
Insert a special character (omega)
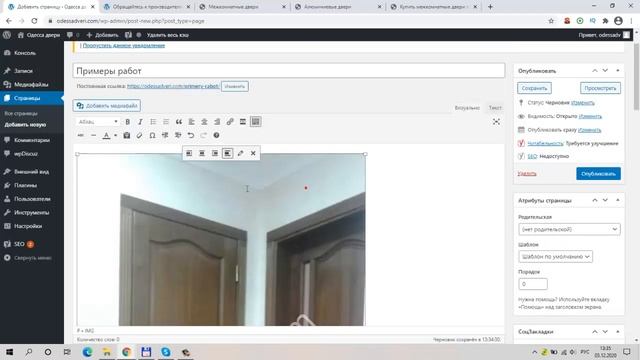(x=152, y=135)
